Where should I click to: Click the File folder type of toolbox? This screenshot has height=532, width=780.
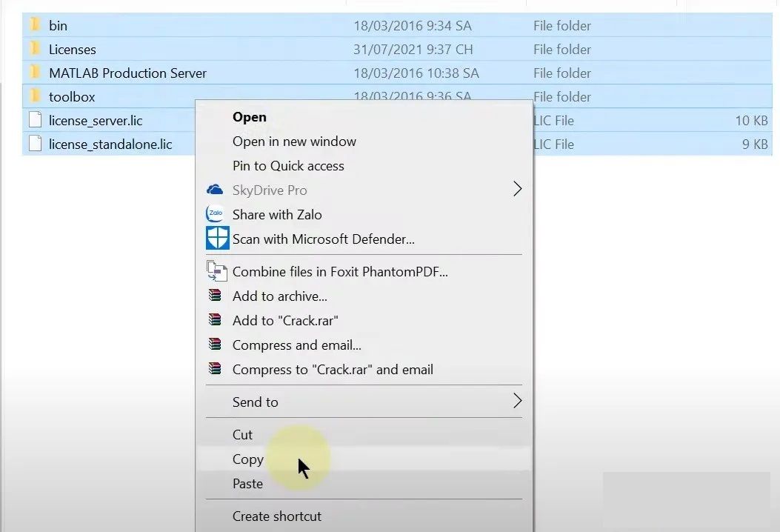click(x=562, y=96)
